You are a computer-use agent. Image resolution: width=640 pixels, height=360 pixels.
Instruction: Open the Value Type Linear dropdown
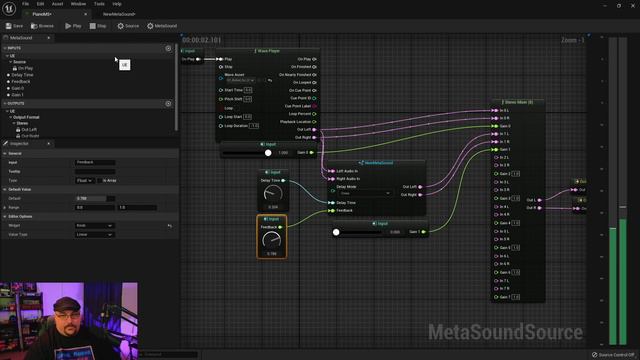point(94,235)
